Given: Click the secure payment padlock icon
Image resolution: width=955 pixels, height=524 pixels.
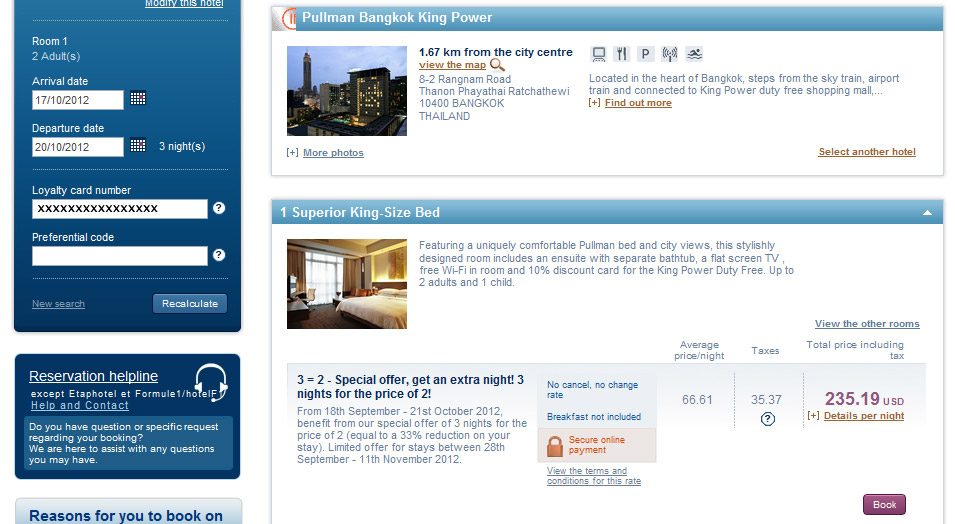Looking at the screenshot, I should coord(555,446).
